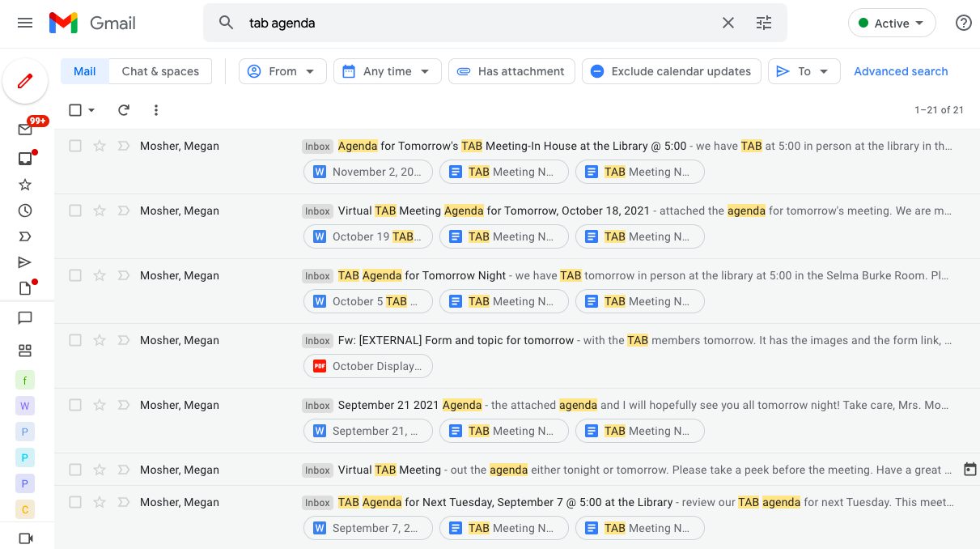Clear the search with the X icon
The width and height of the screenshot is (980, 549).
(x=728, y=23)
